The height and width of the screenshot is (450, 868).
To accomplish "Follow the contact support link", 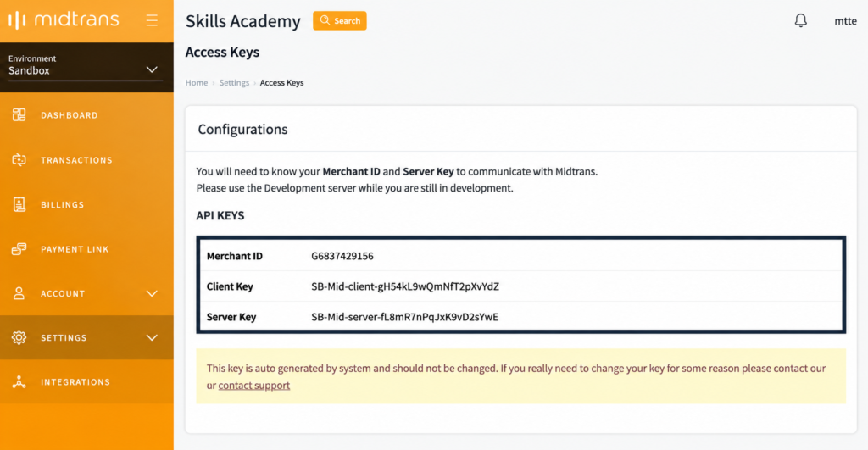I will point(254,386).
